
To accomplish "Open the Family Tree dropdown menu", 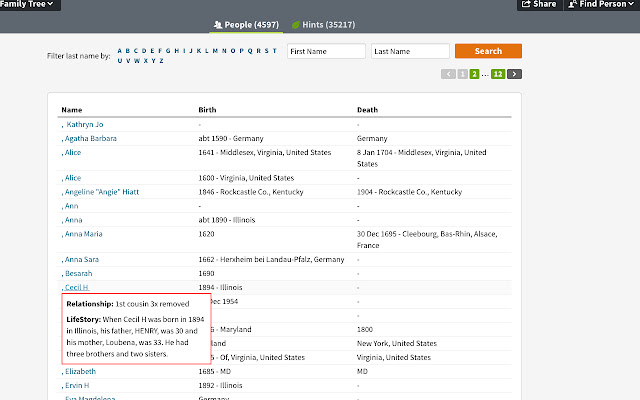I will pos(31,5).
